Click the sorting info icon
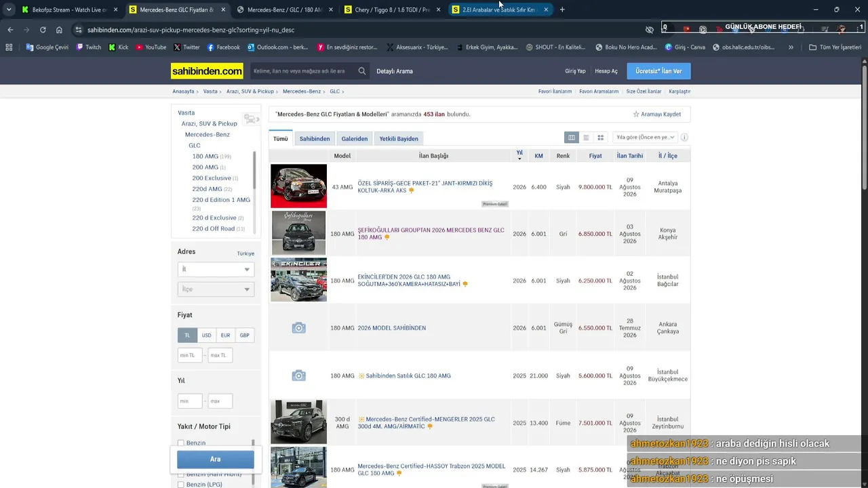Image resolution: width=868 pixels, height=488 pixels. click(684, 138)
